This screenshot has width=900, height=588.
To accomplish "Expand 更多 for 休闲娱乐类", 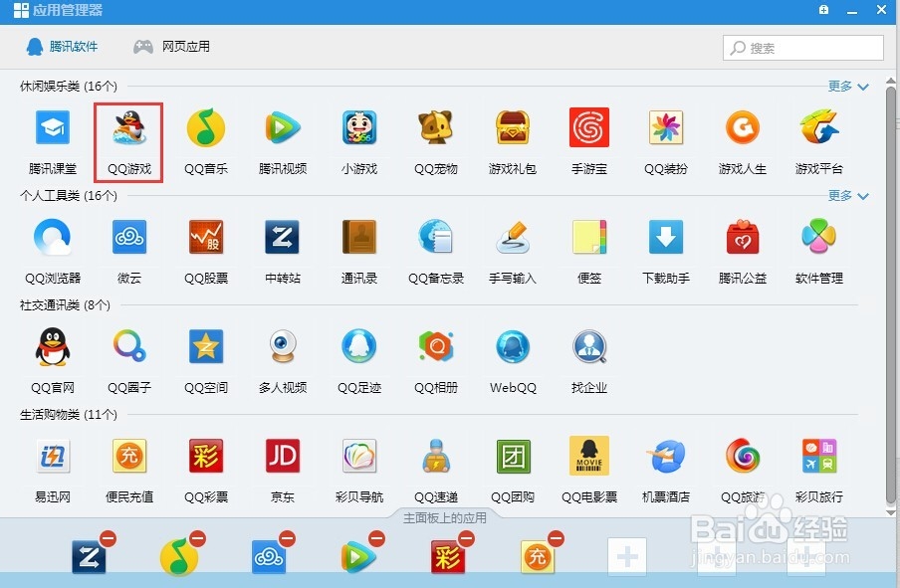I will click(x=848, y=86).
